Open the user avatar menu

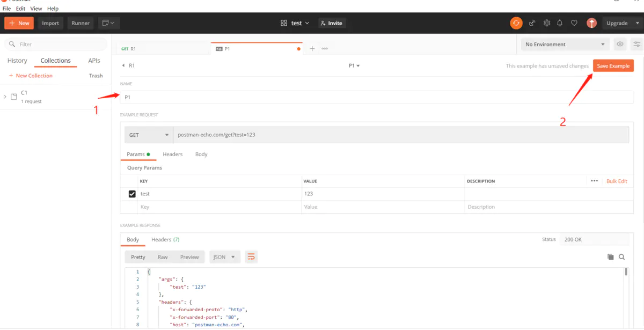point(591,23)
